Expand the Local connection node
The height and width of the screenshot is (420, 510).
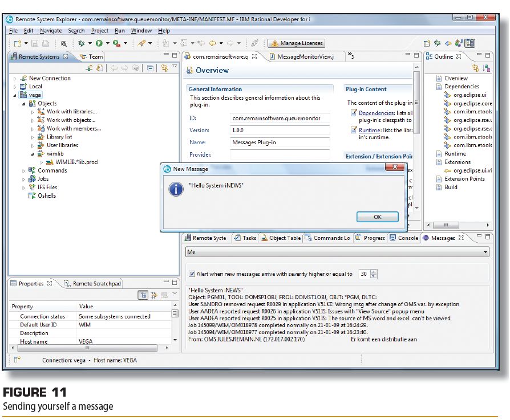(x=15, y=87)
